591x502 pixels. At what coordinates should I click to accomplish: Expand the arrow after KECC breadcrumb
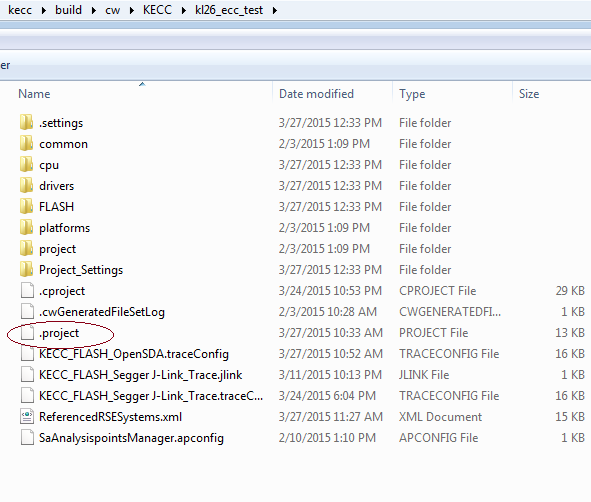pyautogui.click(x=184, y=11)
